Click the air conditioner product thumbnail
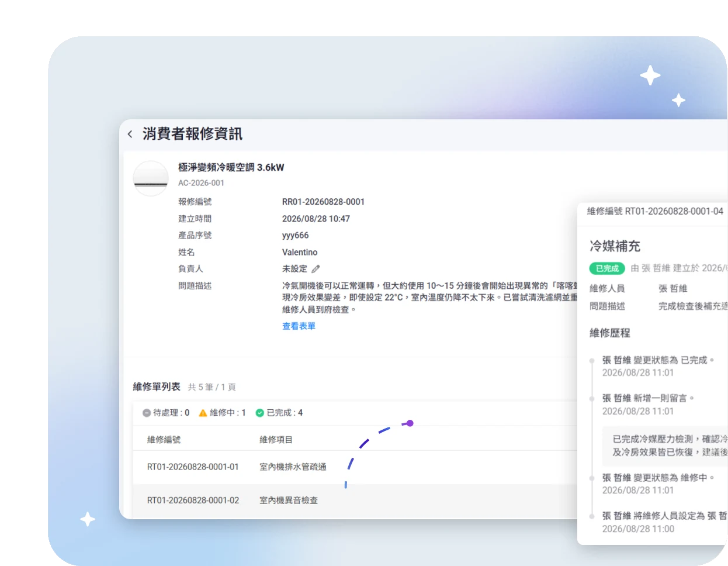 tap(151, 178)
